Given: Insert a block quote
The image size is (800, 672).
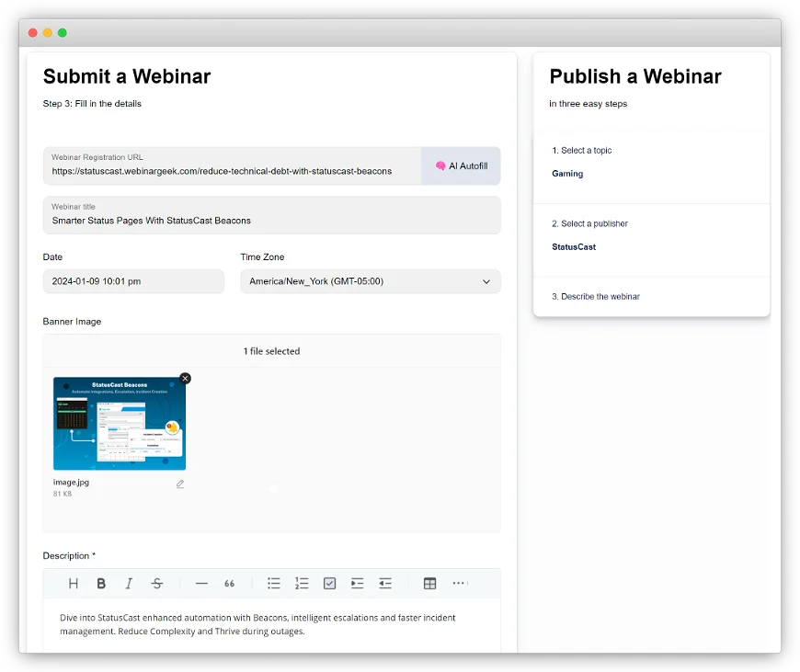Looking at the screenshot, I should [230, 583].
